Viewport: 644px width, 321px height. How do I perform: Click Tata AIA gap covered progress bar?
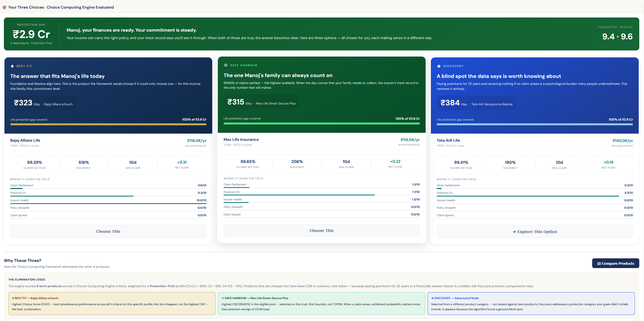point(535,124)
